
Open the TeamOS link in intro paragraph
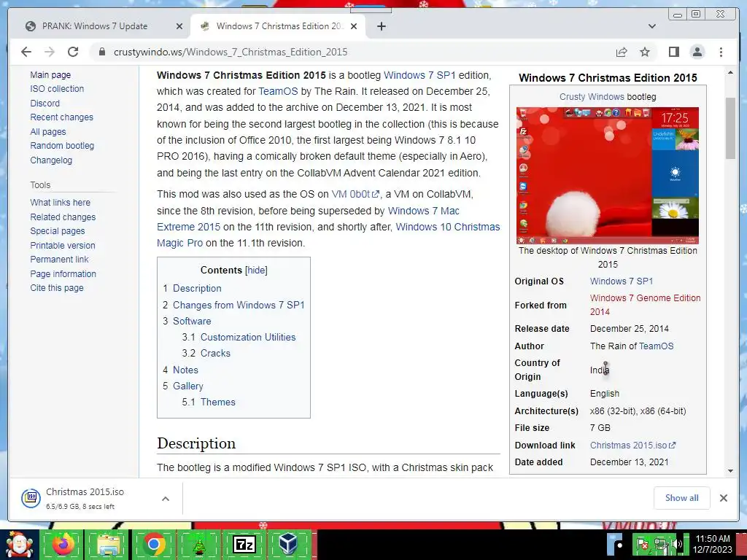[278, 91]
